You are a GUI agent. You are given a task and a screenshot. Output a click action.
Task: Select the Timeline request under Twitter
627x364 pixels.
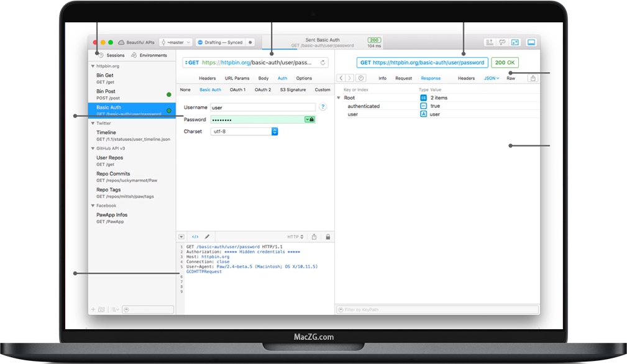(x=106, y=132)
